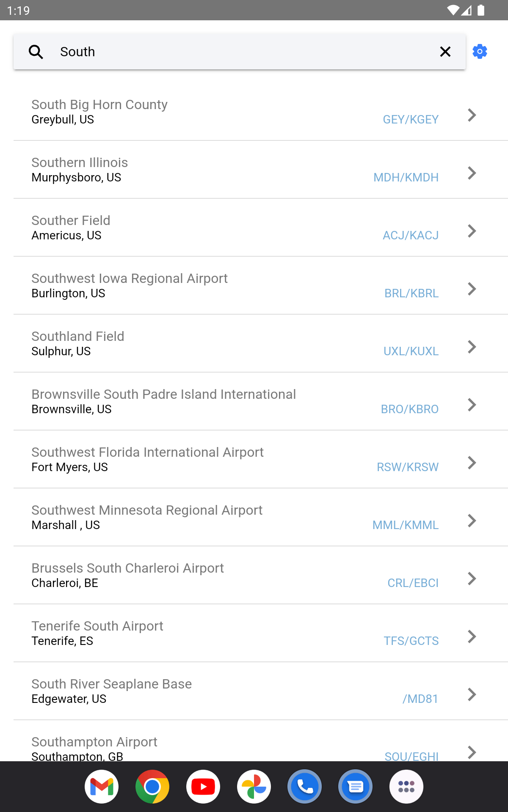The width and height of the screenshot is (508, 812).
Task: Expand South Big Horn County chevron
Action: coord(472,115)
